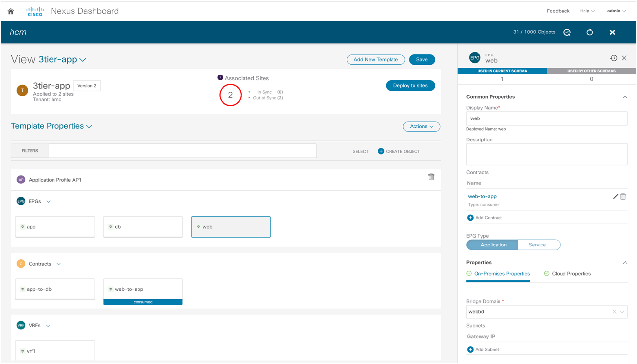Click the plus icon for Create Object
The image size is (637, 364).
pos(381,151)
